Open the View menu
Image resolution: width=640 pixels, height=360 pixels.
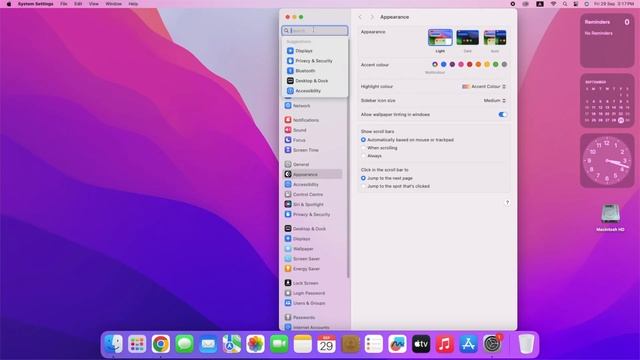click(93, 4)
